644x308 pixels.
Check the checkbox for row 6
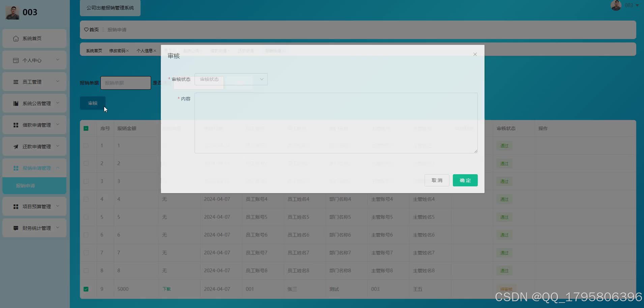(86, 235)
